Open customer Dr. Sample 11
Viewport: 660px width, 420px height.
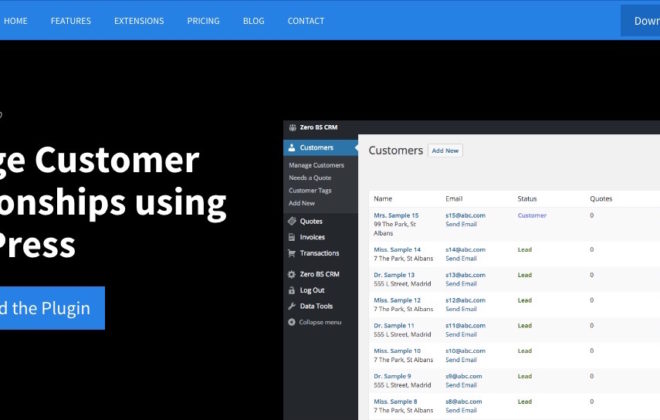click(x=394, y=325)
